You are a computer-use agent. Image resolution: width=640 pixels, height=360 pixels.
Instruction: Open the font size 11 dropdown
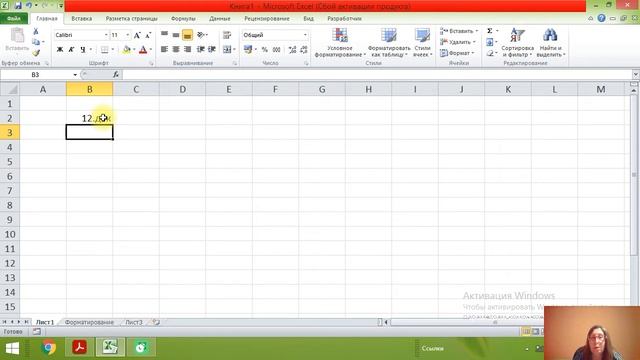pos(127,35)
